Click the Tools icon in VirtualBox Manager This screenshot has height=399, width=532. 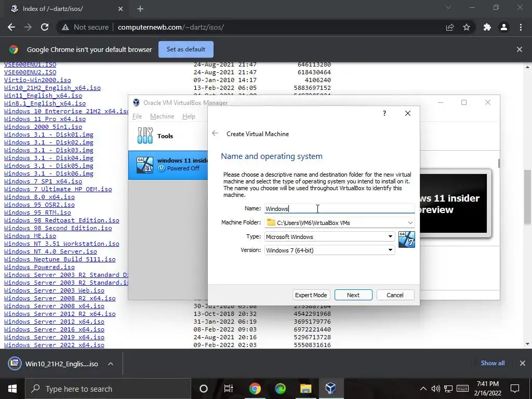point(145,136)
